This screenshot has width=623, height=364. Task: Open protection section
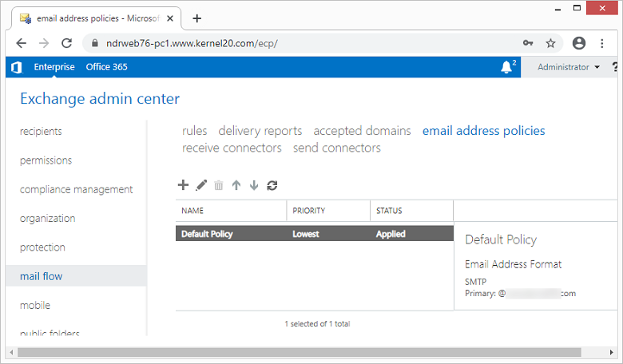pos(42,247)
